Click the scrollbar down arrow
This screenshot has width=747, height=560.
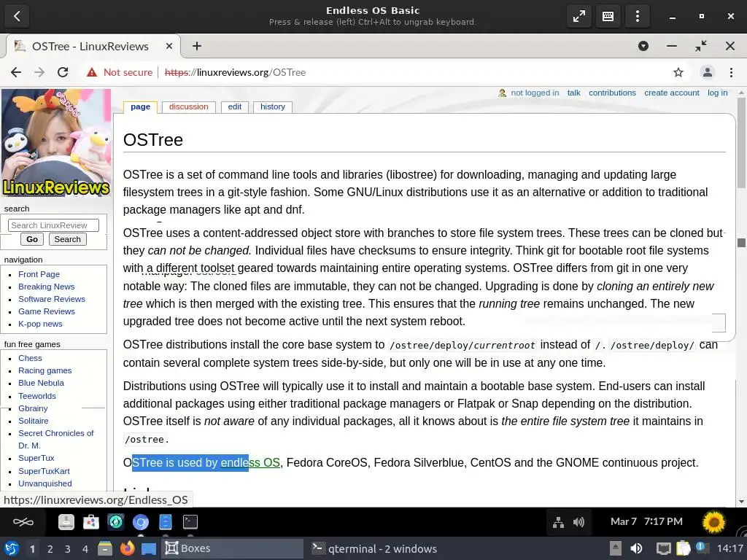(x=741, y=502)
